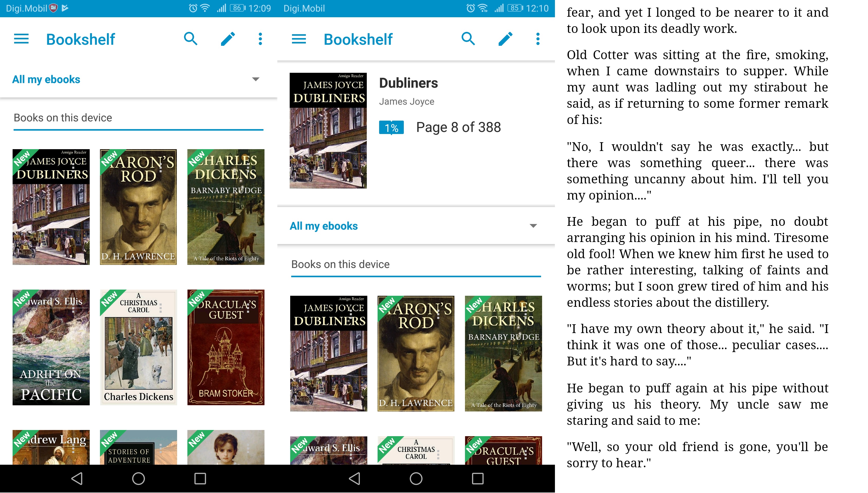868x493 pixels.
Task: Open hamburger menu in left Bookshelf screen
Action: 21,39
